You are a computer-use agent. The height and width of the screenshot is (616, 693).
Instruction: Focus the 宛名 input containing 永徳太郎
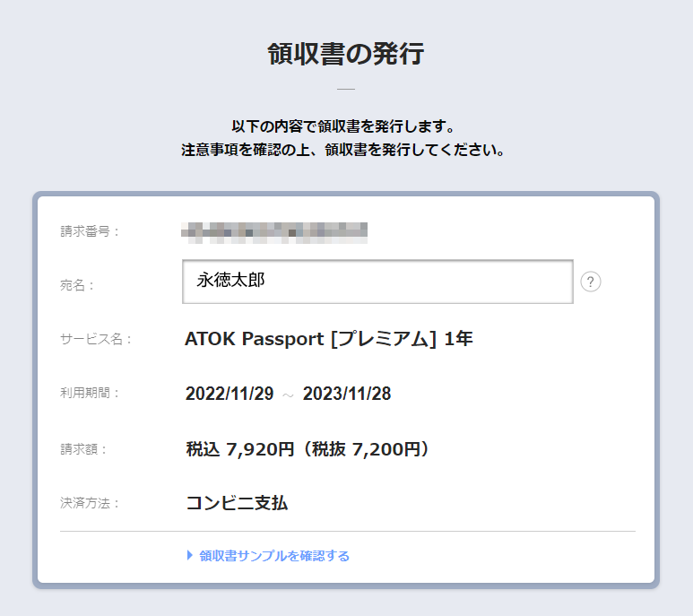pyautogui.click(x=378, y=282)
